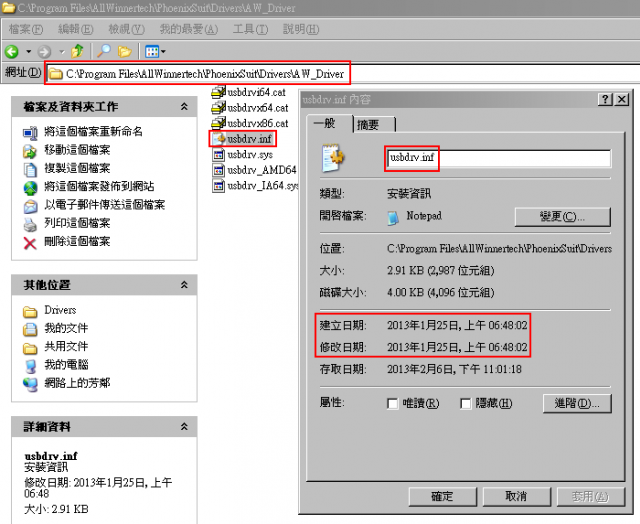
Task: Select the usbdrv.sys file
Action: point(242,155)
